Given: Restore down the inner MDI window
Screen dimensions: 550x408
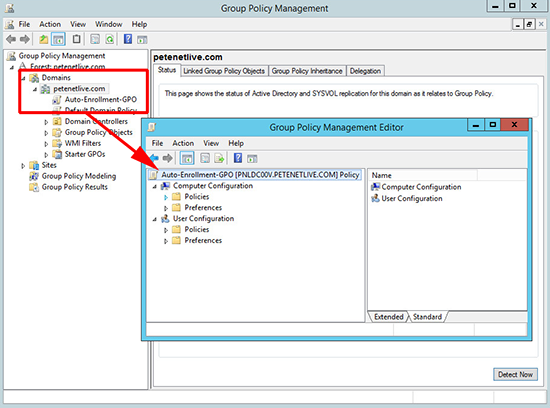Looking at the screenshot, I should 529,25.
